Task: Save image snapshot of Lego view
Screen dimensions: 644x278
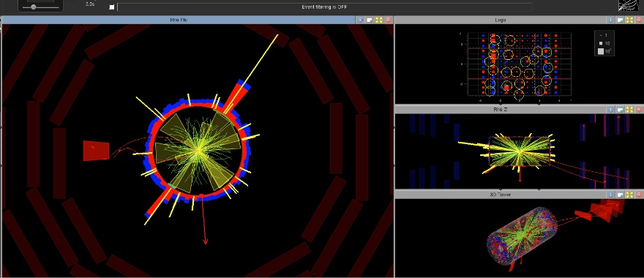Action: pyautogui.click(x=621, y=20)
